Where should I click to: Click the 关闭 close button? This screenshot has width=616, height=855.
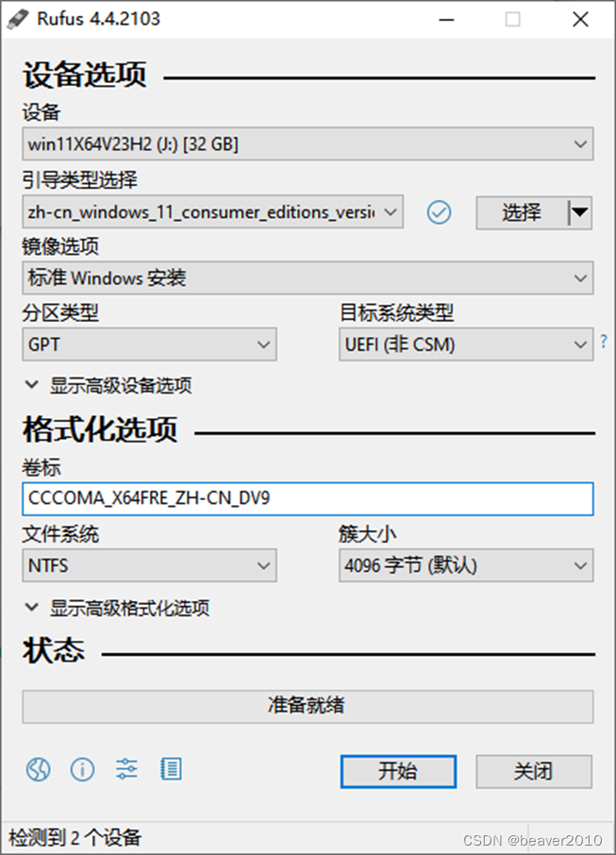pos(534,771)
